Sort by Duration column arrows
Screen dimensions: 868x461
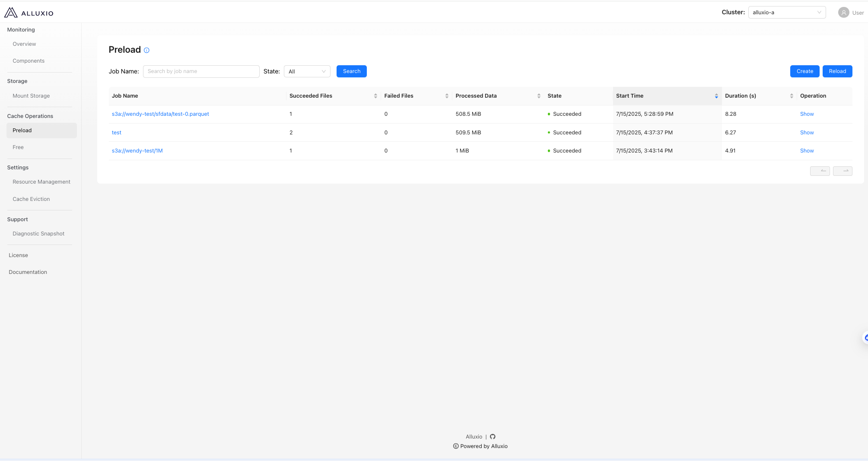tap(792, 96)
